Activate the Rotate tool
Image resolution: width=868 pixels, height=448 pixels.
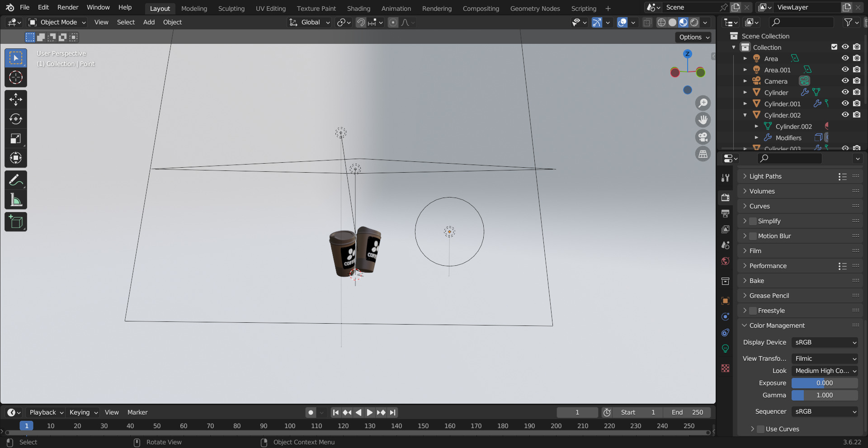click(x=16, y=119)
